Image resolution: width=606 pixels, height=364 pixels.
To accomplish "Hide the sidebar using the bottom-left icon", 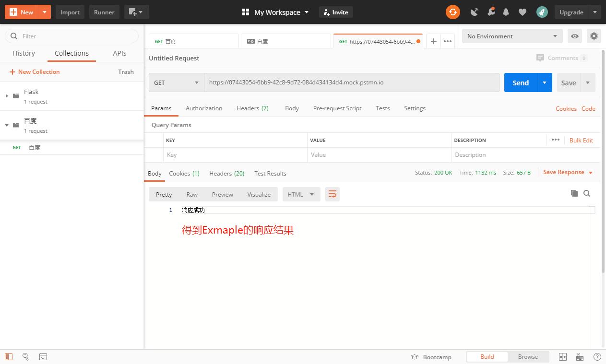I will pyautogui.click(x=9, y=357).
